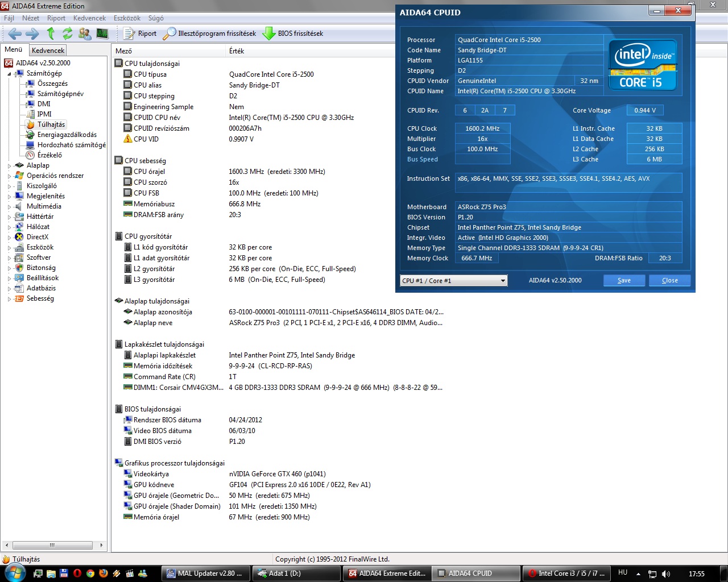Select Biztonság in the tree
The height and width of the screenshot is (582, 728).
tap(41, 268)
